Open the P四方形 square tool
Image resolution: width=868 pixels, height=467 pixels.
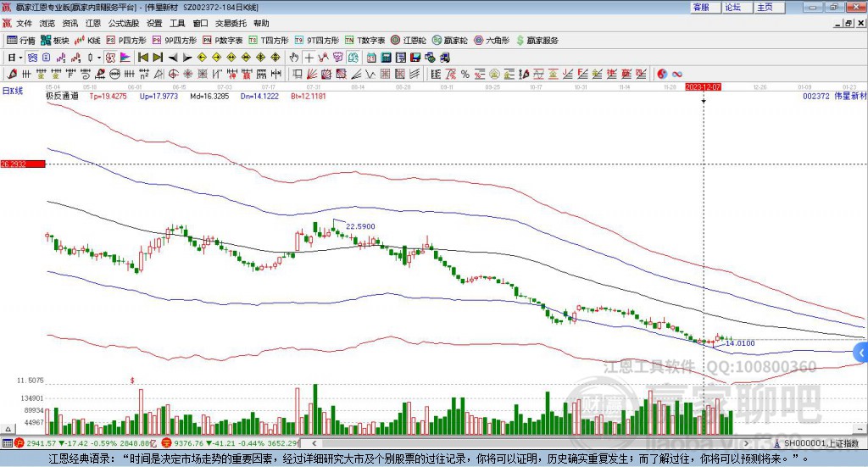click(x=126, y=40)
